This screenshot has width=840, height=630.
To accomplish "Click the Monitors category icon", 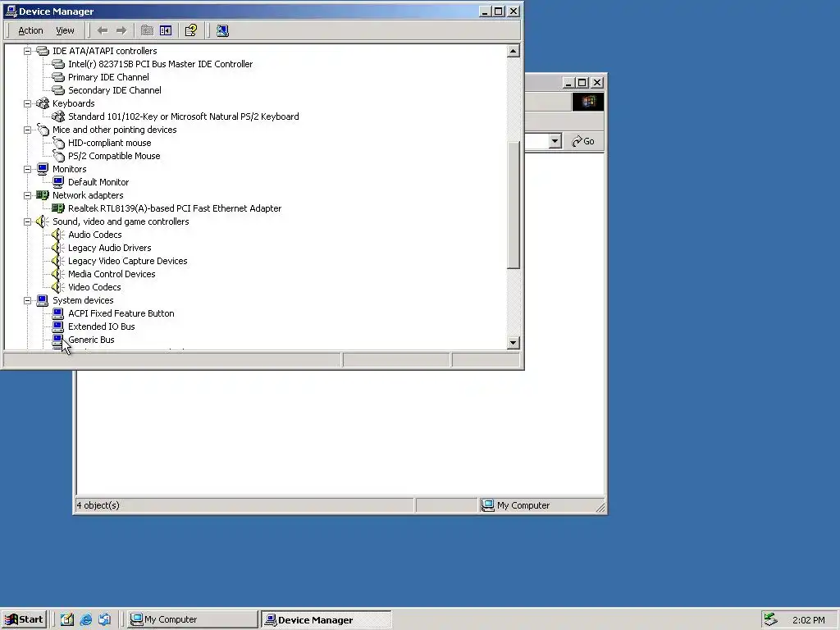I will coord(43,169).
